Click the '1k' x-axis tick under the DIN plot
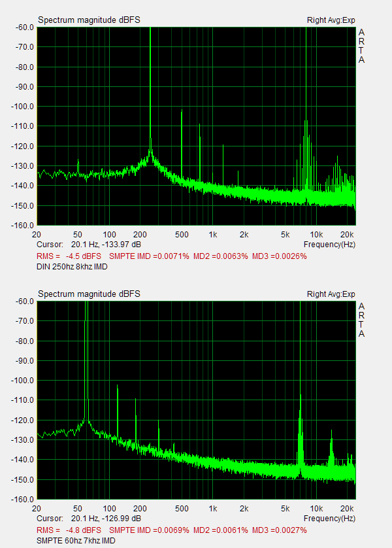 click(x=212, y=235)
